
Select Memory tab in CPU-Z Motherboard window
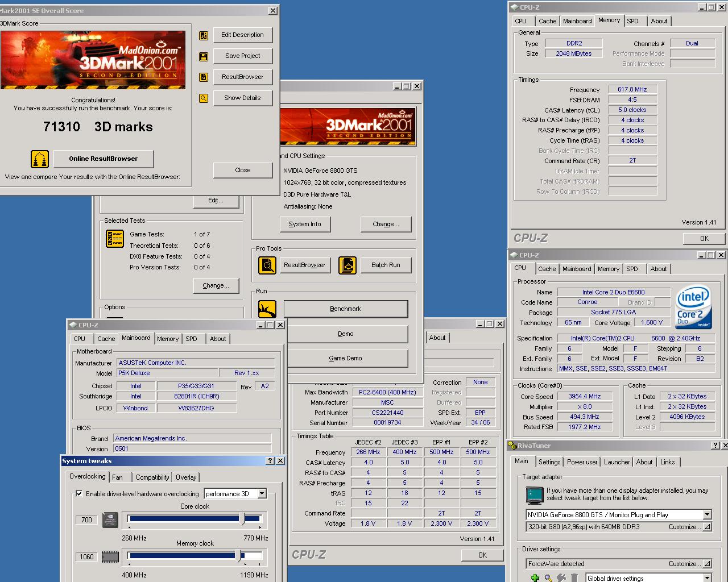point(168,339)
